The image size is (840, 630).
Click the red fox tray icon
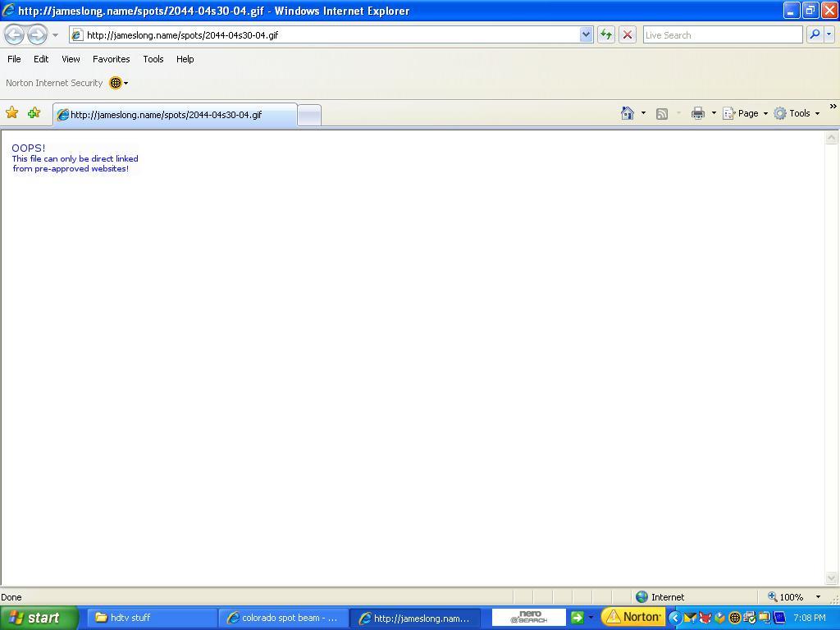point(705,618)
